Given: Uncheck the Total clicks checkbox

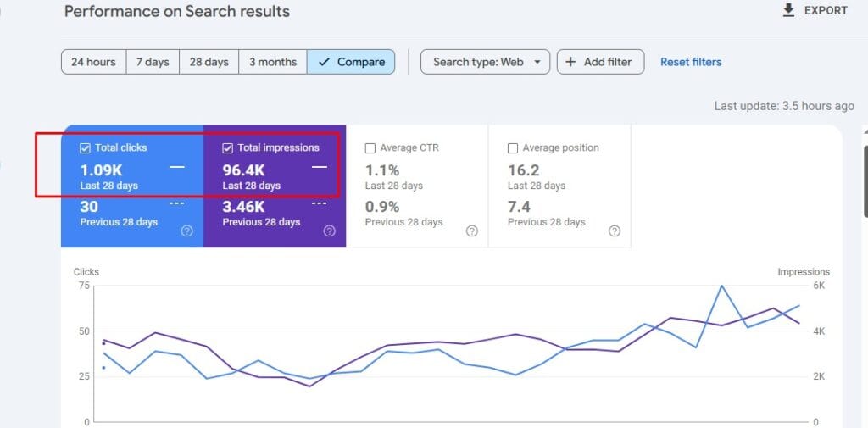Looking at the screenshot, I should pyautogui.click(x=85, y=148).
